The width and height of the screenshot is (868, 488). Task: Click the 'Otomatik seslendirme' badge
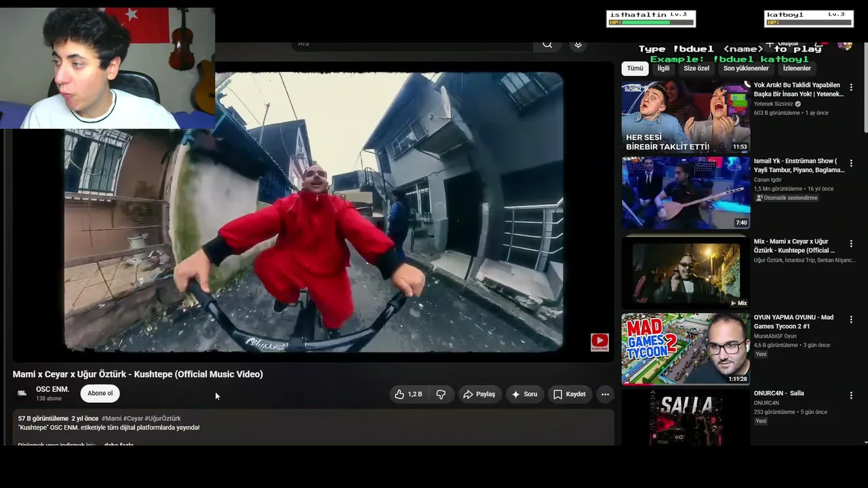(787, 198)
